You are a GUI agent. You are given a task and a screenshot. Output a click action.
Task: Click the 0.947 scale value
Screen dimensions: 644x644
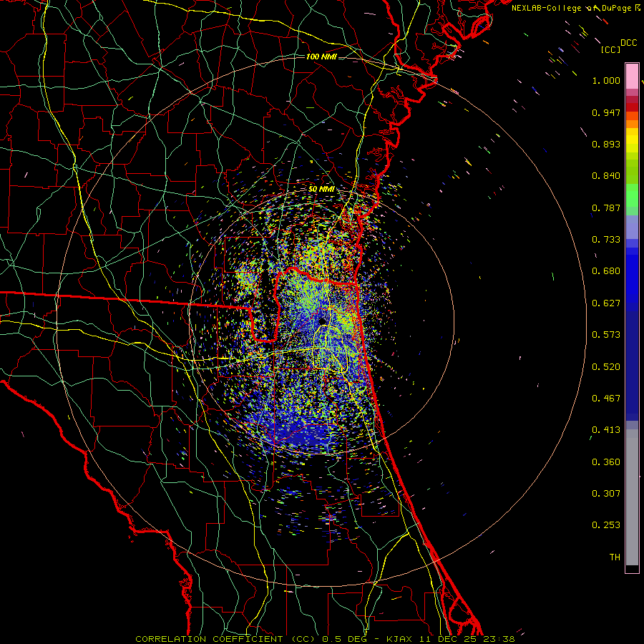coord(606,112)
